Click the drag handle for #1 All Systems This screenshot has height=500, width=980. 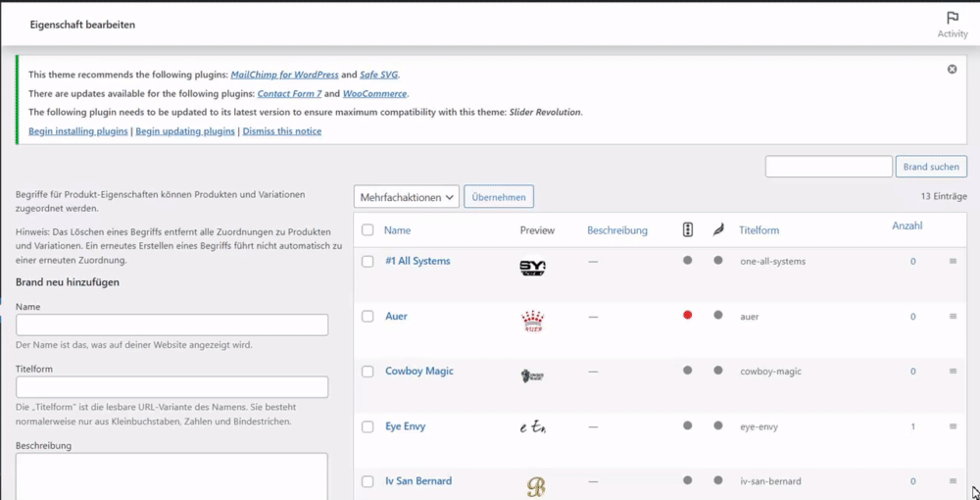coord(953,262)
